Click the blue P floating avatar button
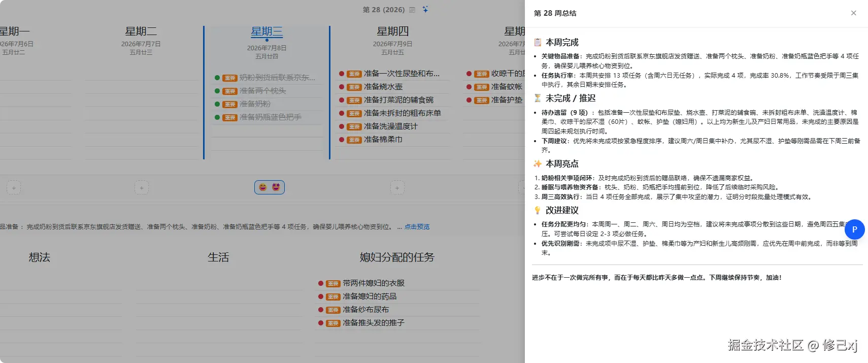 (854, 229)
